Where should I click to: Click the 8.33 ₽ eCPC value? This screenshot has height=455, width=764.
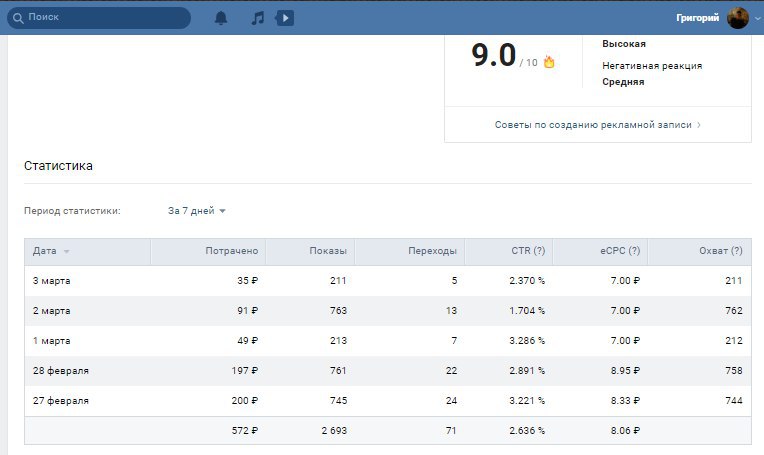point(625,401)
